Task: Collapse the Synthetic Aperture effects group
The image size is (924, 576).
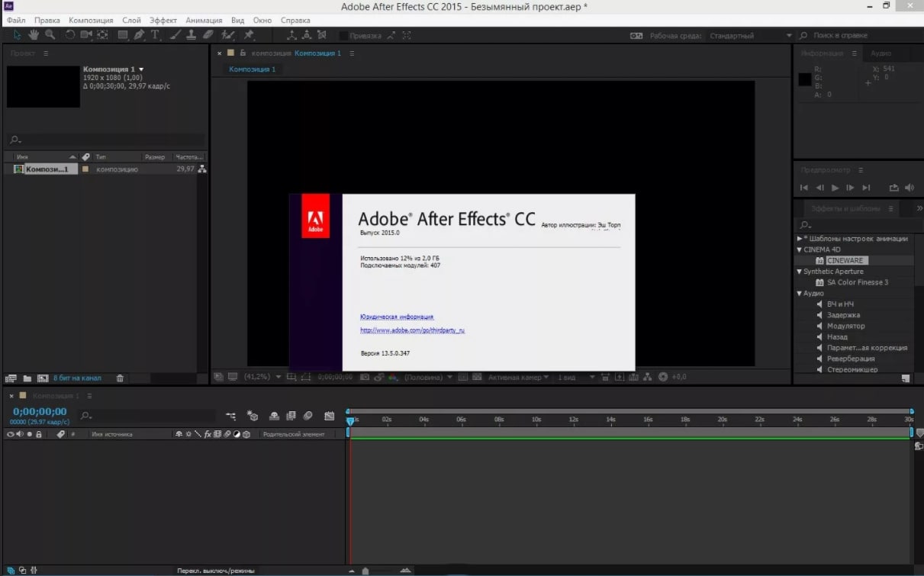Action: 800,272
